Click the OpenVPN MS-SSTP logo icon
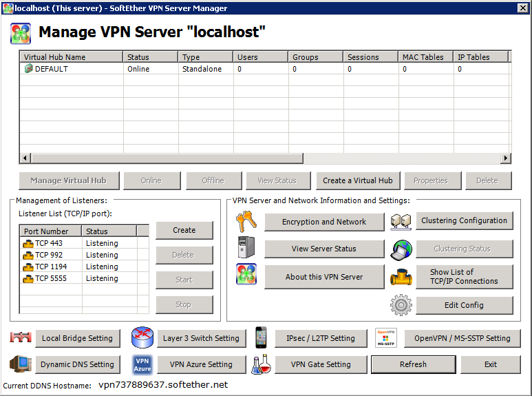 (386, 337)
